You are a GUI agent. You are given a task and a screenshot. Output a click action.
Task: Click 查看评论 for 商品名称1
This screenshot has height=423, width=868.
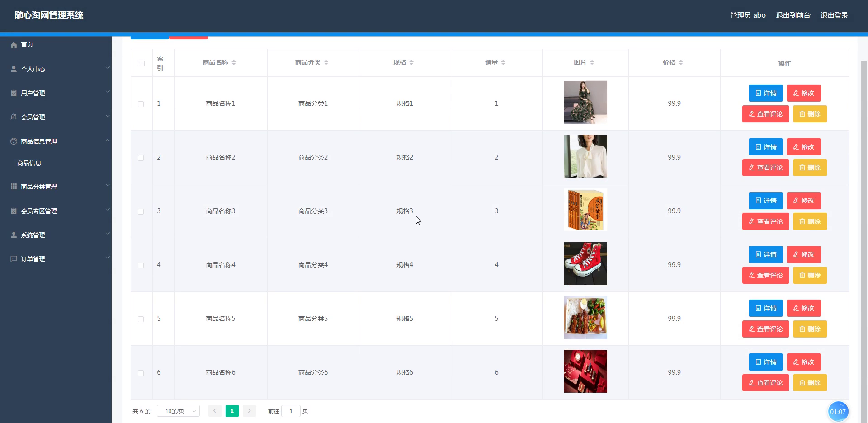click(x=765, y=114)
